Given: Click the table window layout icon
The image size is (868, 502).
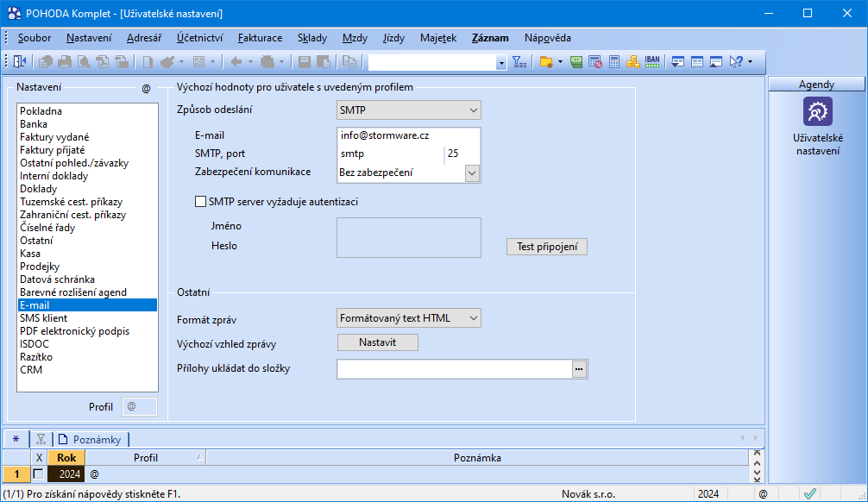Looking at the screenshot, I should click(x=697, y=61).
